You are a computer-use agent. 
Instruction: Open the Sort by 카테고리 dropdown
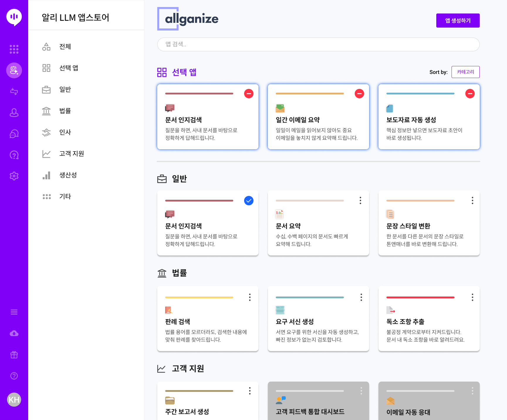(x=465, y=72)
